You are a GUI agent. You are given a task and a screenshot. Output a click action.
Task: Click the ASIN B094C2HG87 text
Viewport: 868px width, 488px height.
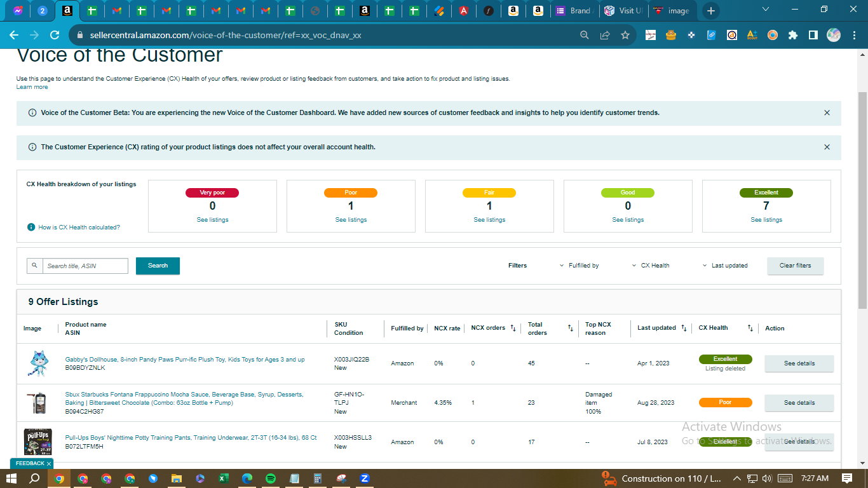85,412
